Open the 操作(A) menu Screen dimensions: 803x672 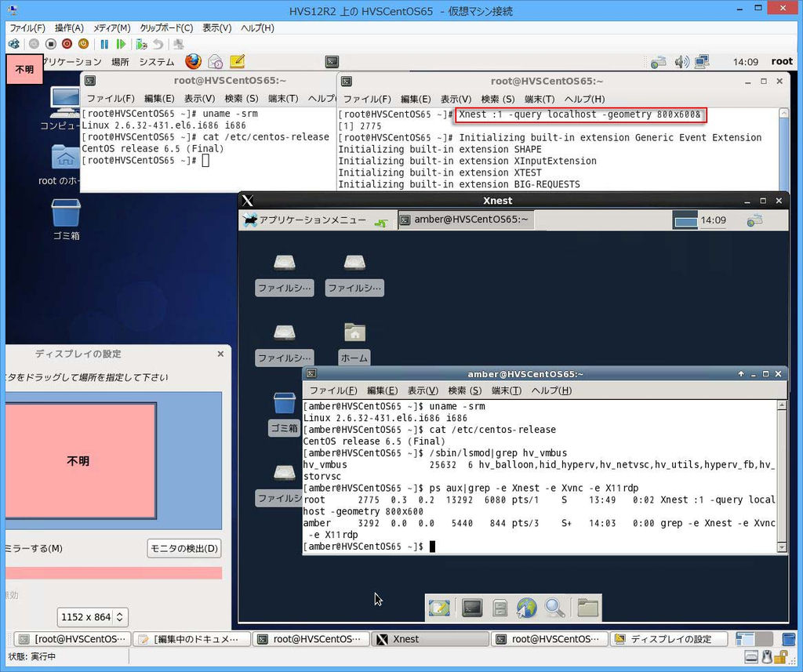click(x=69, y=28)
